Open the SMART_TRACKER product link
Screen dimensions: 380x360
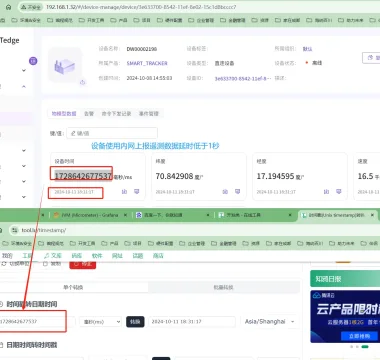(147, 63)
